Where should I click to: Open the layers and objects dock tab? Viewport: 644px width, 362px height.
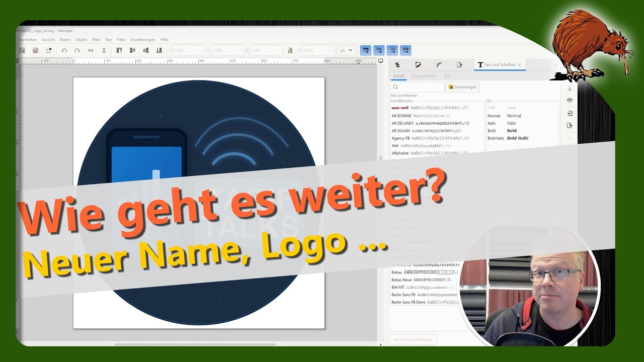pyautogui.click(x=397, y=65)
